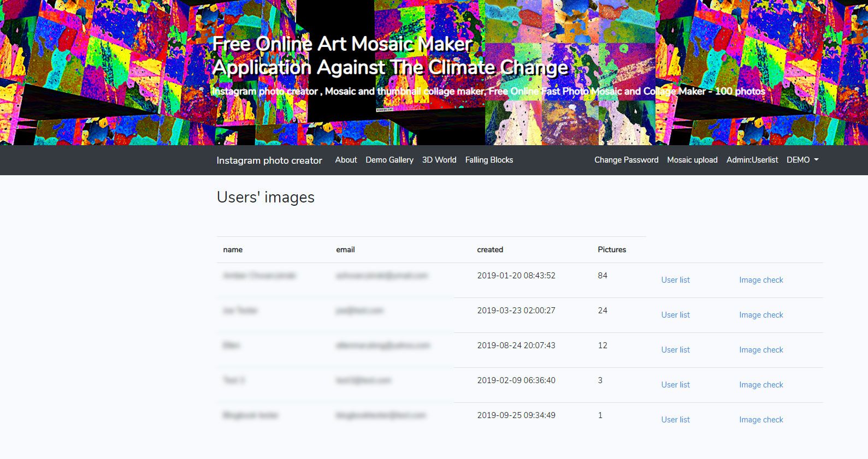868x459 pixels.
Task: Open the 3D World page
Action: click(439, 160)
